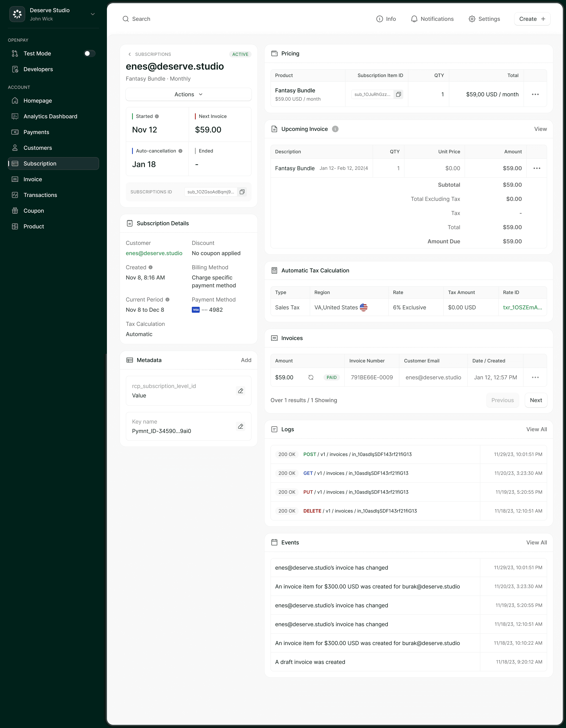Copy the Subscriptions ID value

pos(242,192)
